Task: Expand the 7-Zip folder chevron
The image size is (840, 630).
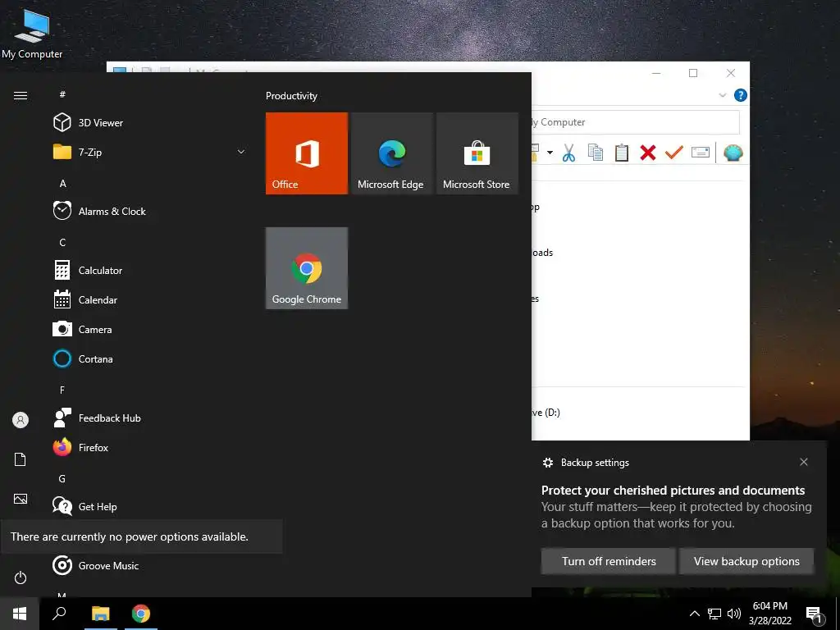Action: tap(241, 152)
